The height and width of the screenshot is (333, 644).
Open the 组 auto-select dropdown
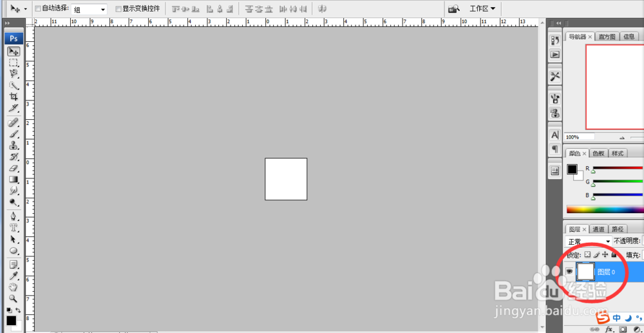pyautogui.click(x=89, y=9)
